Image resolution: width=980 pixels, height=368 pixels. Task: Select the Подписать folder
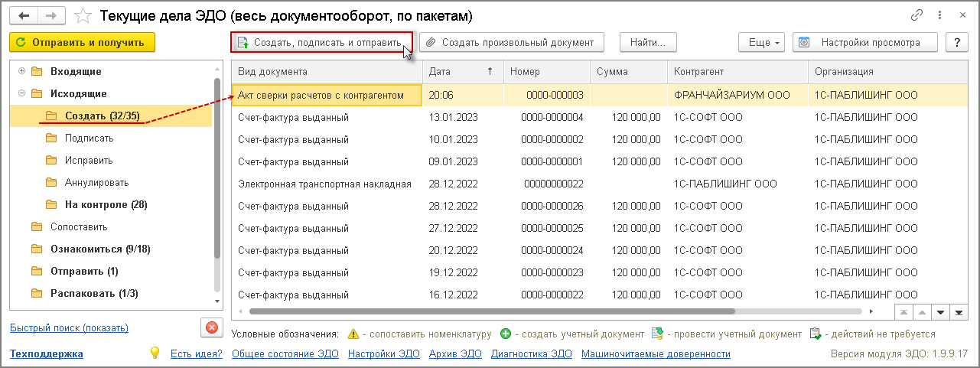click(90, 138)
